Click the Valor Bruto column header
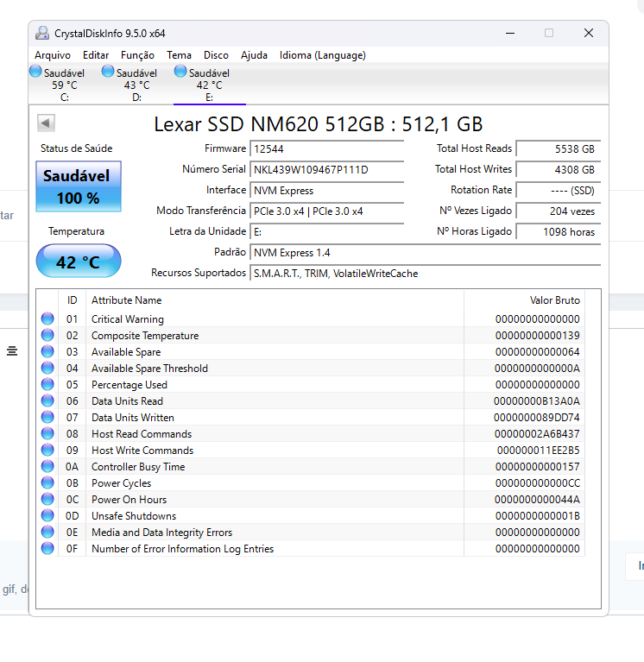644x662 pixels. 525,300
